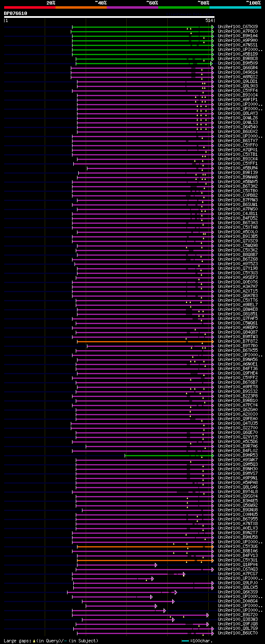Select the UniRef100_B9RI39 label
The image size is (265, 644).
coord(238,172)
